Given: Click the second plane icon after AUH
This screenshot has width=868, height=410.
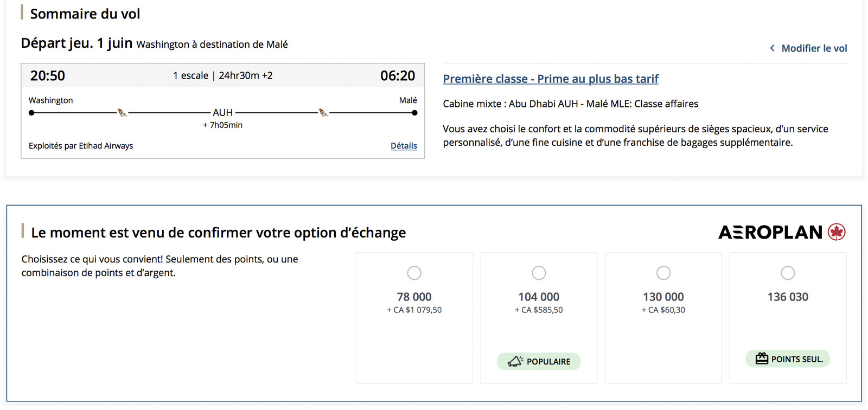Looking at the screenshot, I should pos(323,113).
